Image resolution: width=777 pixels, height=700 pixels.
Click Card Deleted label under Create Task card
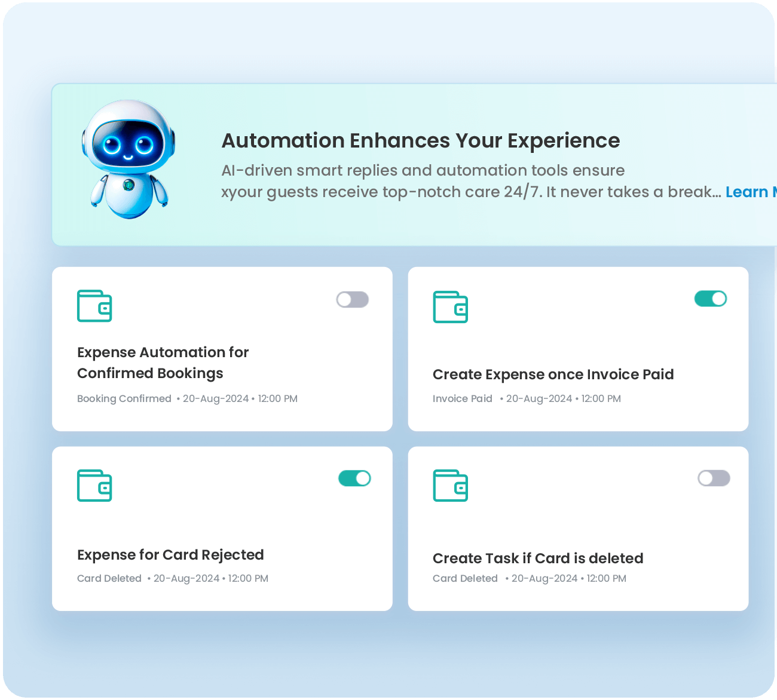tap(465, 578)
